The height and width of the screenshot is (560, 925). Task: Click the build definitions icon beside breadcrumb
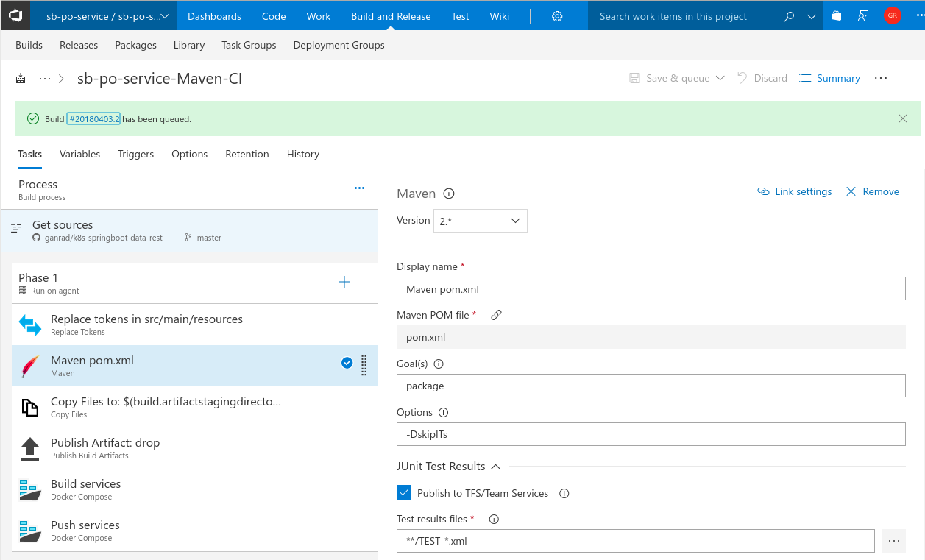(21, 78)
